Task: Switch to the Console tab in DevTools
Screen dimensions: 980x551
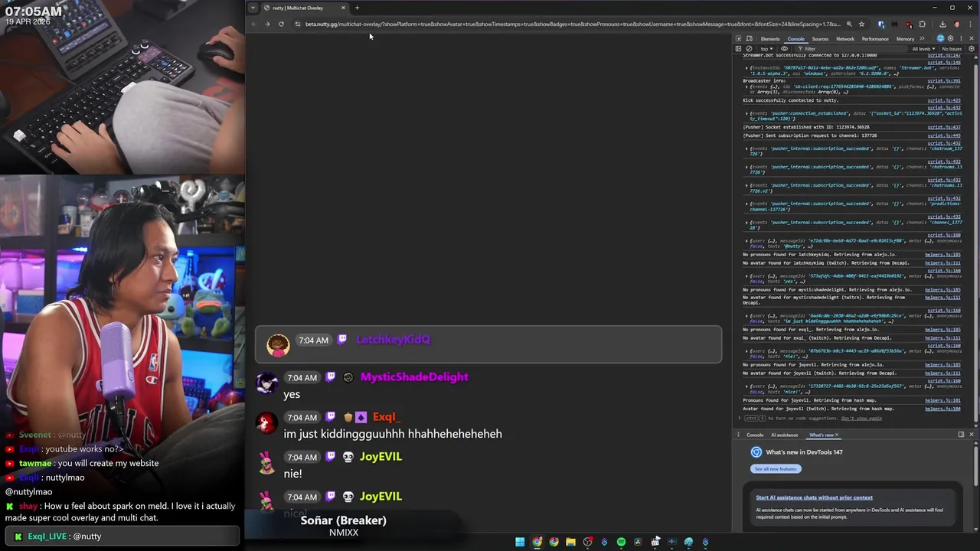Action: click(796, 39)
